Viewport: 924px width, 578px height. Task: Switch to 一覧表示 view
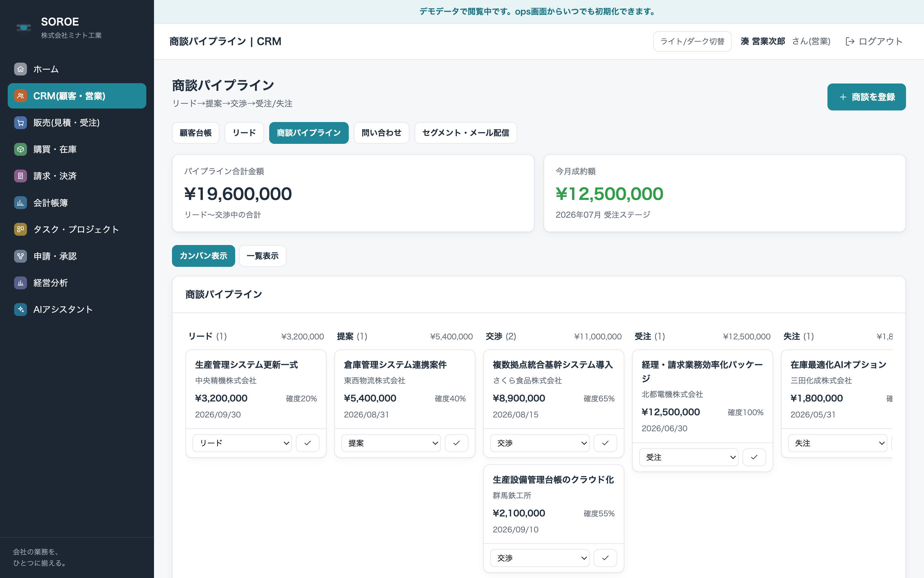tap(263, 256)
